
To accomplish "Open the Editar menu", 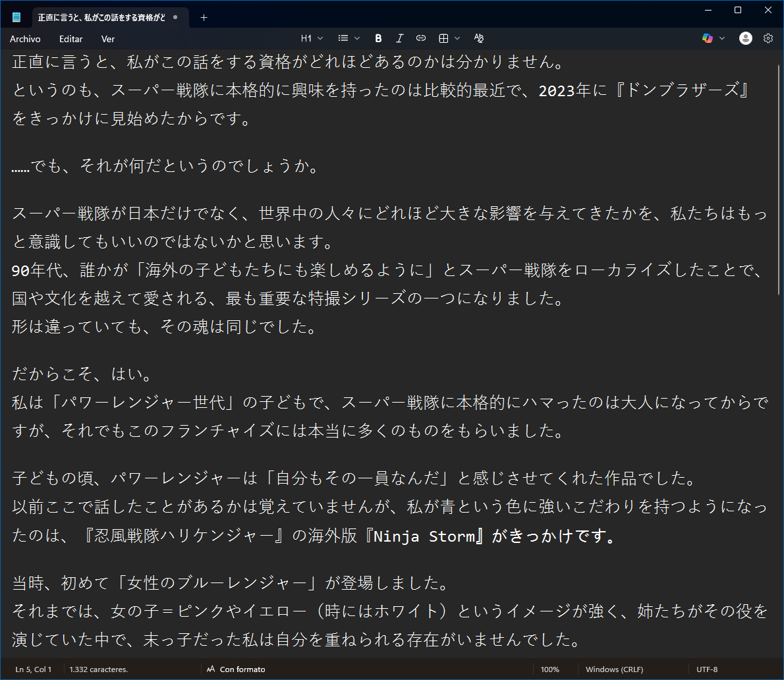I will click(70, 39).
